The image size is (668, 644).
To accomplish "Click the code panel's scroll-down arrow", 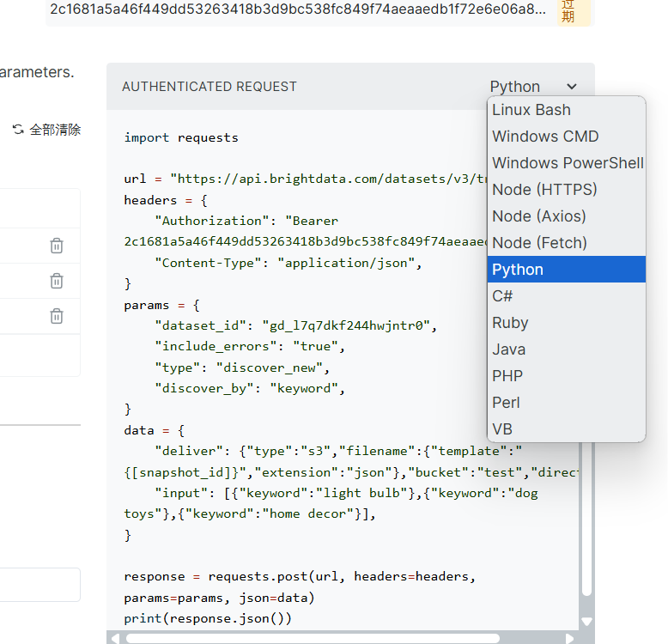I will pos(587,622).
